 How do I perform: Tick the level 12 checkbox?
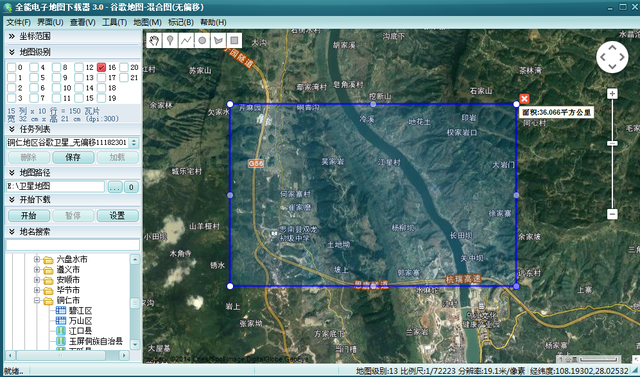(79, 67)
